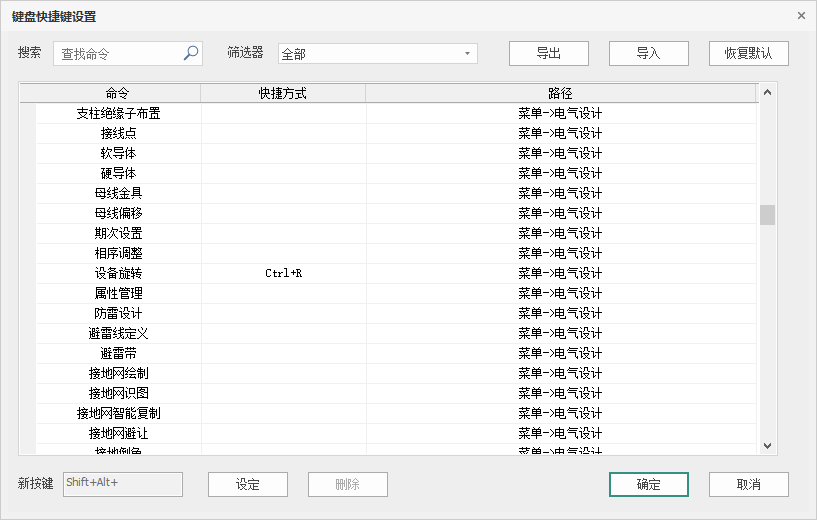Screen dimensions: 817x520
Task: Close the 键盘快捷键设置 dialog
Action: click(801, 16)
